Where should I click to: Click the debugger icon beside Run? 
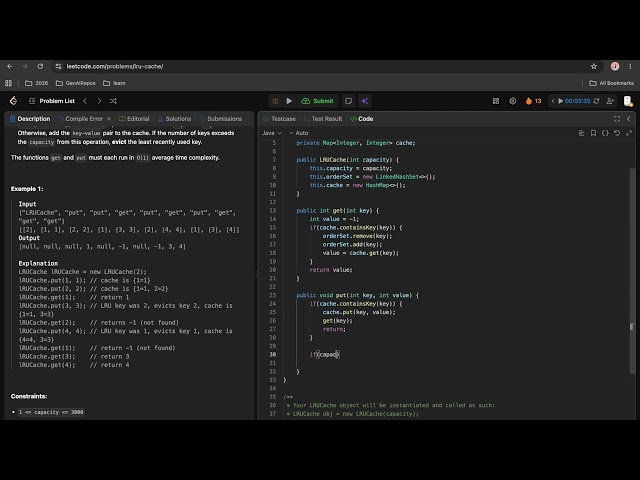coord(275,101)
